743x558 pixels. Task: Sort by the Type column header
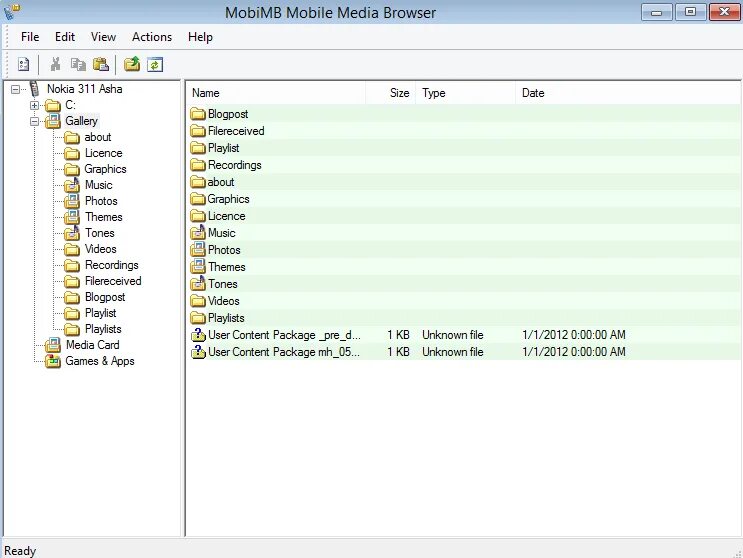coord(466,93)
